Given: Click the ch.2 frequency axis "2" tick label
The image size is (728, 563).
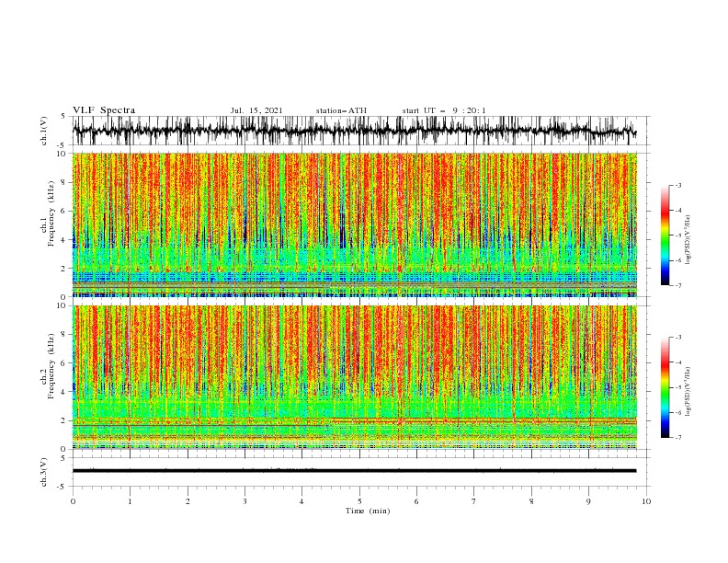Looking at the screenshot, I should (64, 420).
